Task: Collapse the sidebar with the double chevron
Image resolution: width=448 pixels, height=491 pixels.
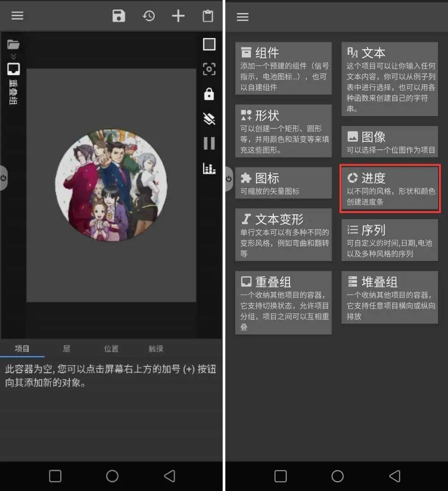Action: point(13,57)
